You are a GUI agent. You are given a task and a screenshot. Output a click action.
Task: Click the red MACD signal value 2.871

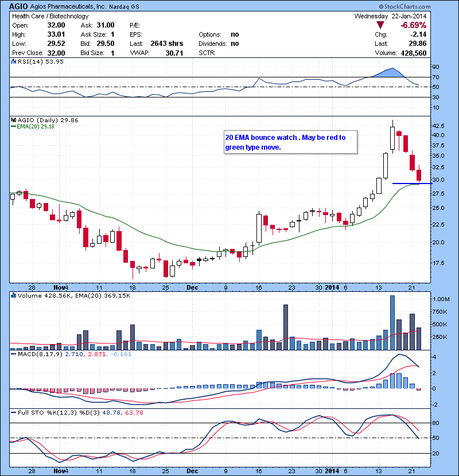pos(97,354)
